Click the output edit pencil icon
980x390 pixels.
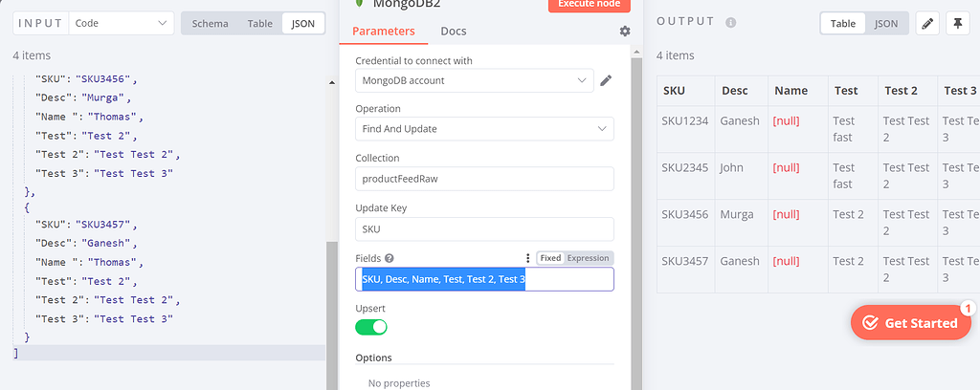[927, 24]
